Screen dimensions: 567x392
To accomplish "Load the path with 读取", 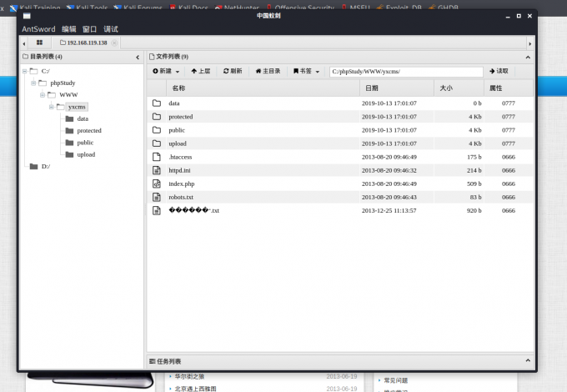I will point(499,71).
